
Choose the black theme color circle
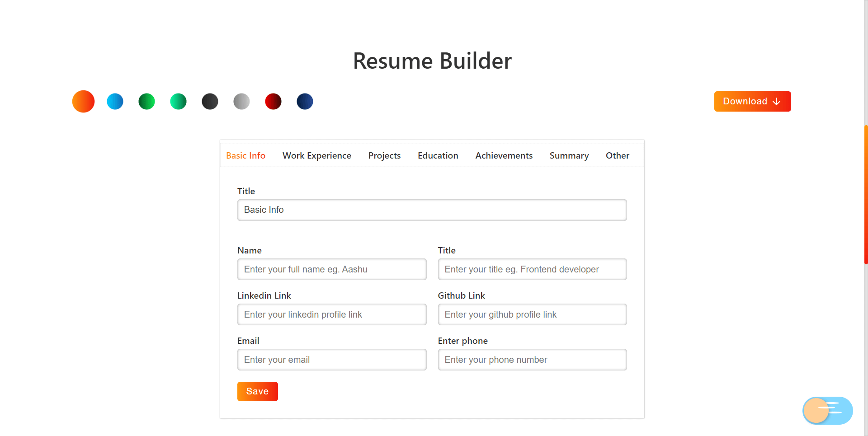(x=210, y=101)
